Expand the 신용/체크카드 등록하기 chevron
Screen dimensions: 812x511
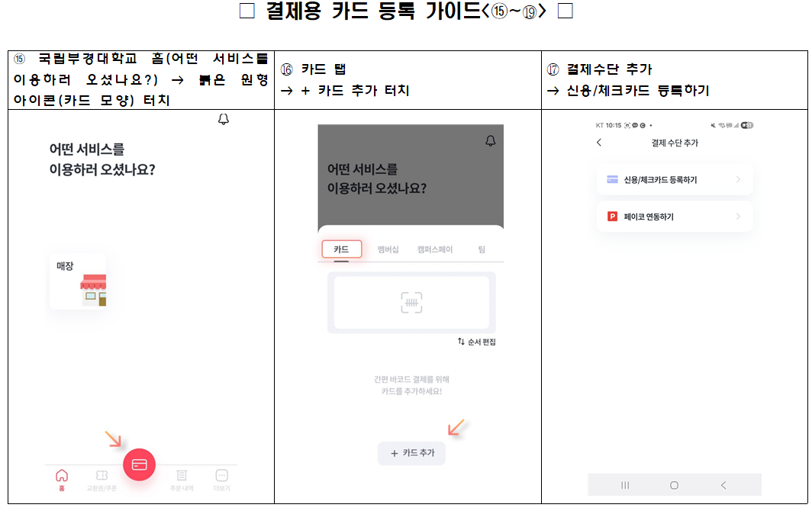pyautogui.click(x=738, y=179)
